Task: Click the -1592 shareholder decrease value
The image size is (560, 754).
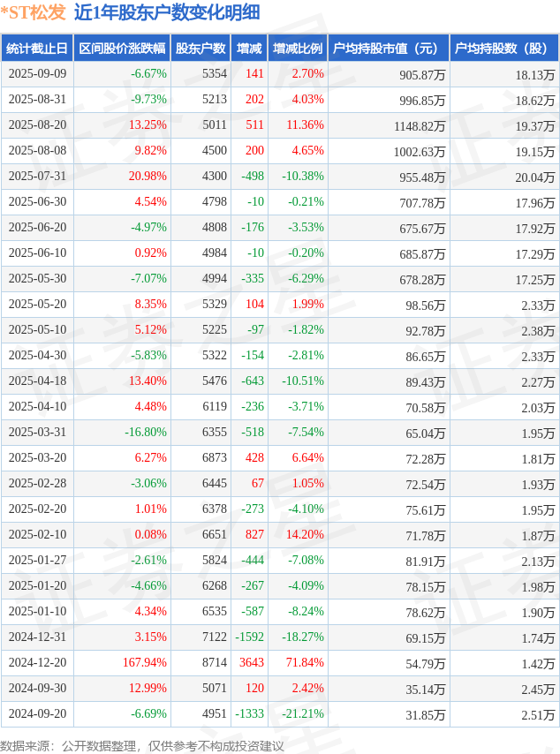Action: coord(249,637)
